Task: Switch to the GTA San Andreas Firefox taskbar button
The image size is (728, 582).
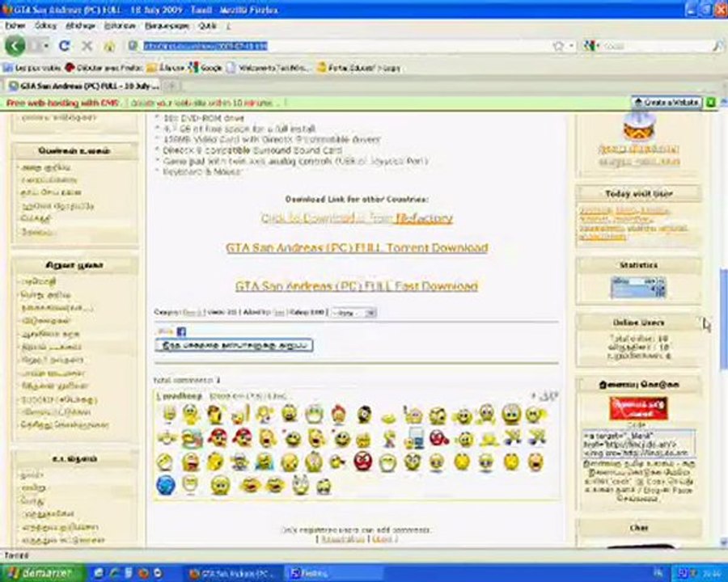Action: (232, 574)
